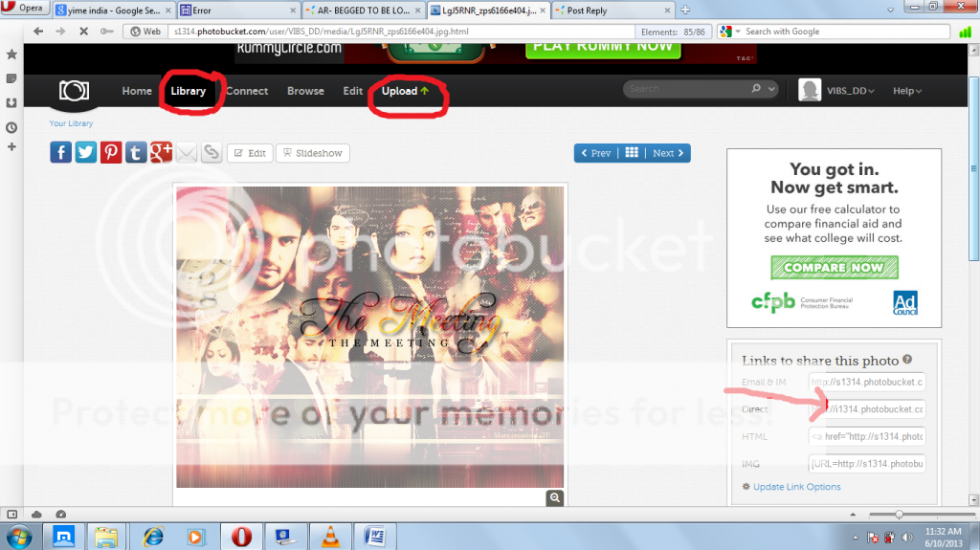This screenshot has width=980, height=550.
Task: Open the Update Link Options link
Action: 796,487
